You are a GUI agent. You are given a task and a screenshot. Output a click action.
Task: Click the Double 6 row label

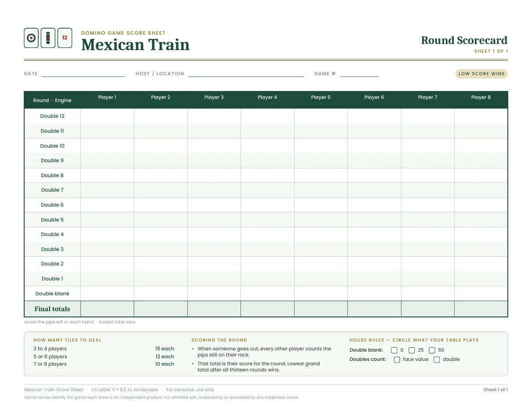[x=52, y=205]
